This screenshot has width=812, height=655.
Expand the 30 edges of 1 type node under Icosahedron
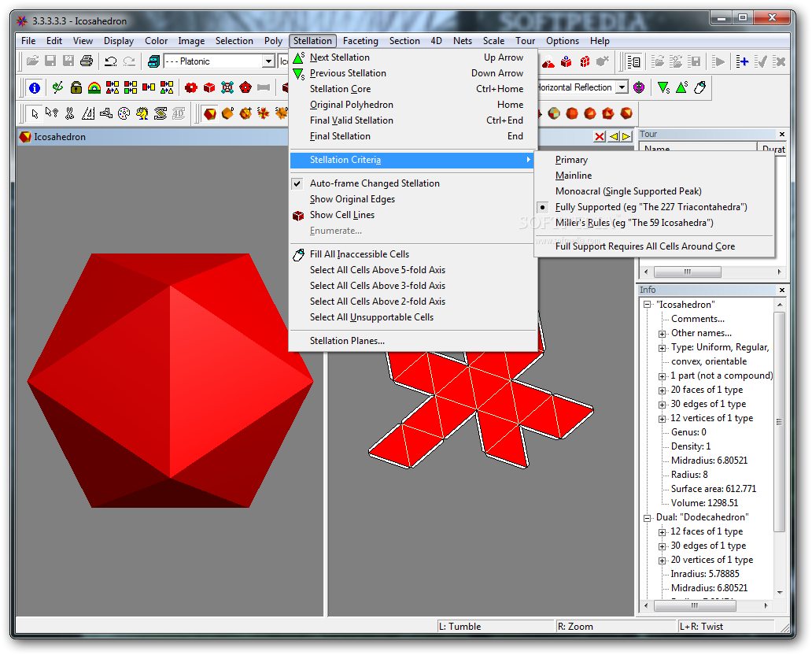point(662,404)
